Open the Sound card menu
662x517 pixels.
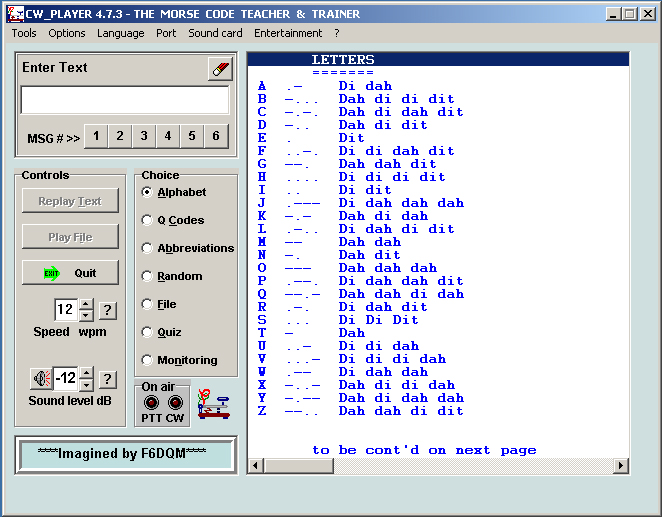215,33
